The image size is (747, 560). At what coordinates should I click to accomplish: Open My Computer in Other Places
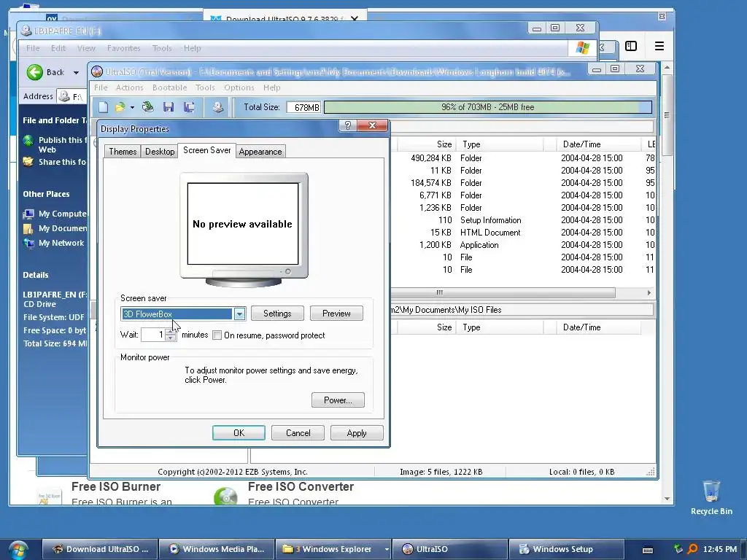pos(63,214)
